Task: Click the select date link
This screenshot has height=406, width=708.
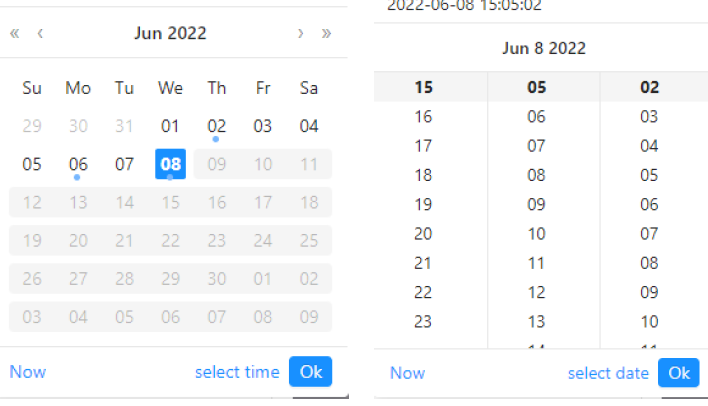Action: pyautogui.click(x=608, y=373)
